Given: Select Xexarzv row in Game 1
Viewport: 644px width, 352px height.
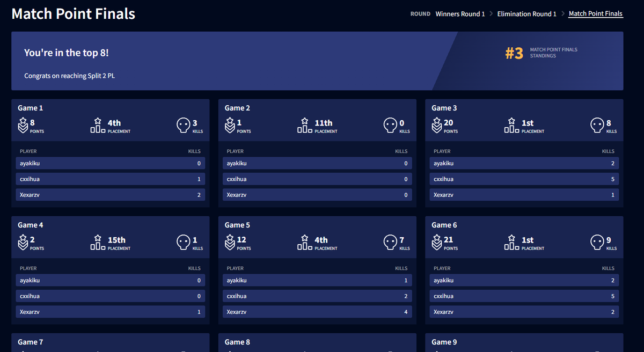Looking at the screenshot, I should (110, 195).
